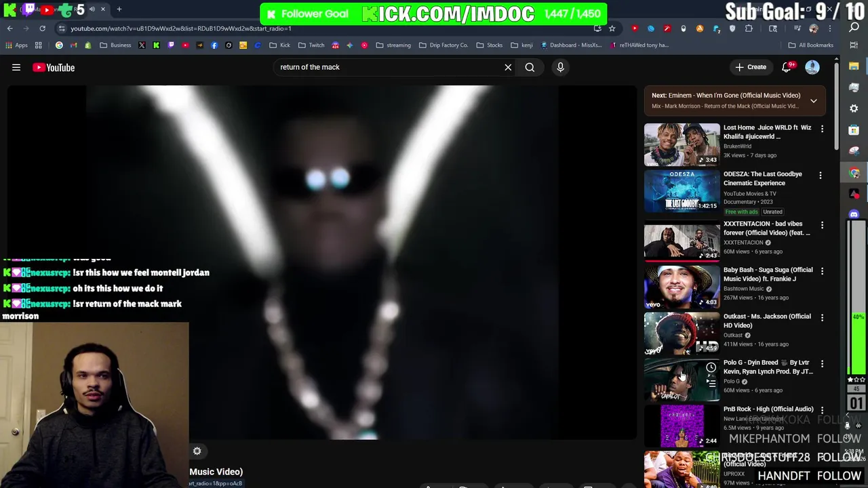Go to the YouTube home logo
The height and width of the screenshot is (488, 868).
click(54, 67)
